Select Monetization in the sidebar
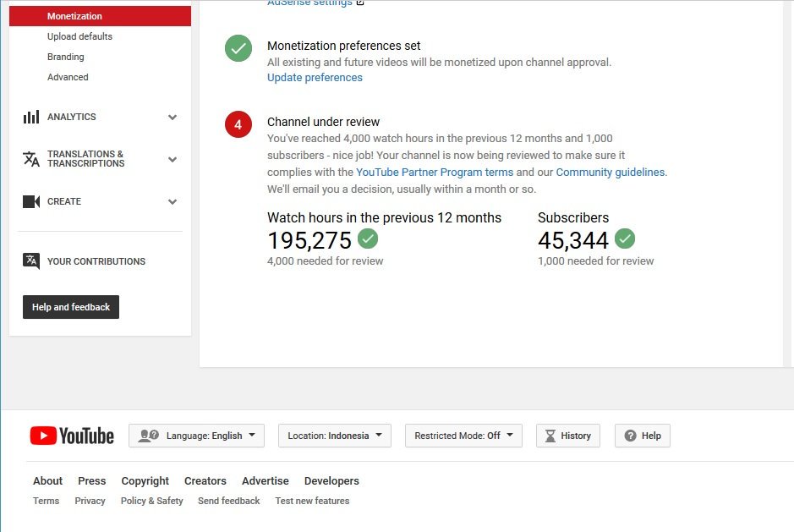 (x=100, y=16)
